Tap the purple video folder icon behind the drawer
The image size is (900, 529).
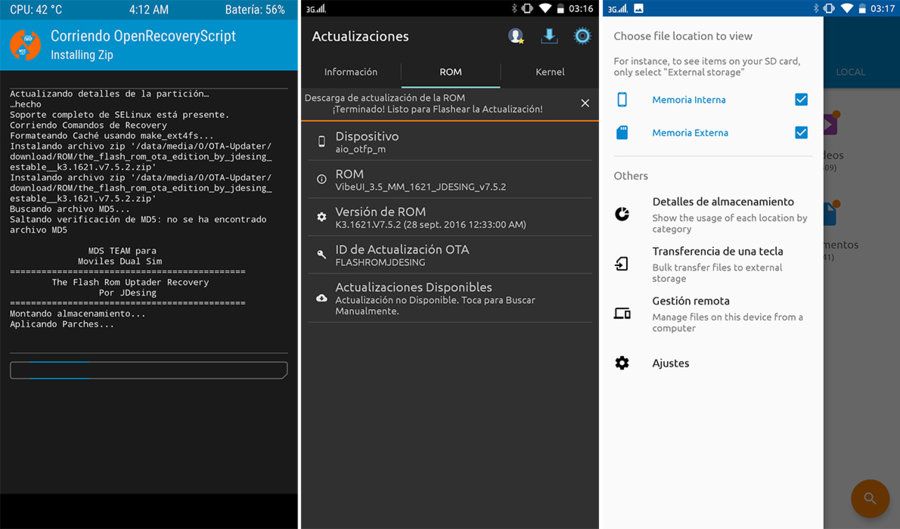[x=831, y=124]
